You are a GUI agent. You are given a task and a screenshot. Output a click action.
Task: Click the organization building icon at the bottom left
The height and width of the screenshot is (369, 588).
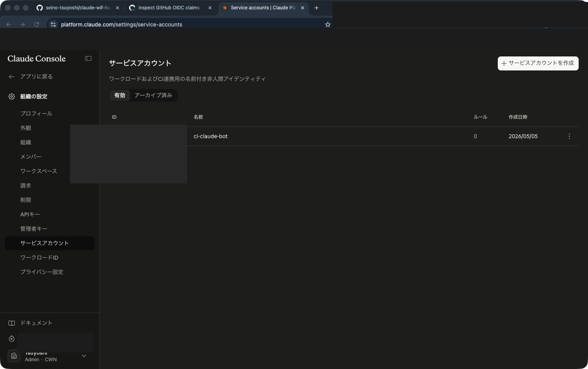click(14, 356)
